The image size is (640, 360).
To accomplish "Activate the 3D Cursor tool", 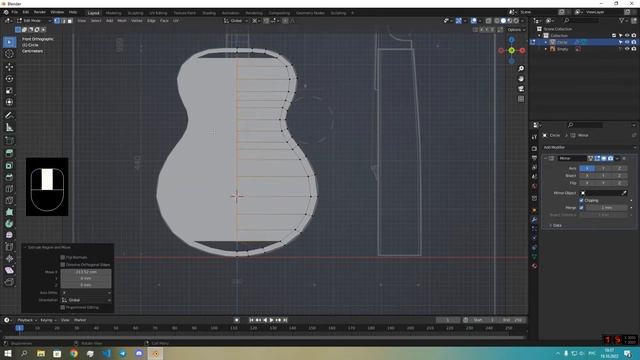I will [9, 53].
